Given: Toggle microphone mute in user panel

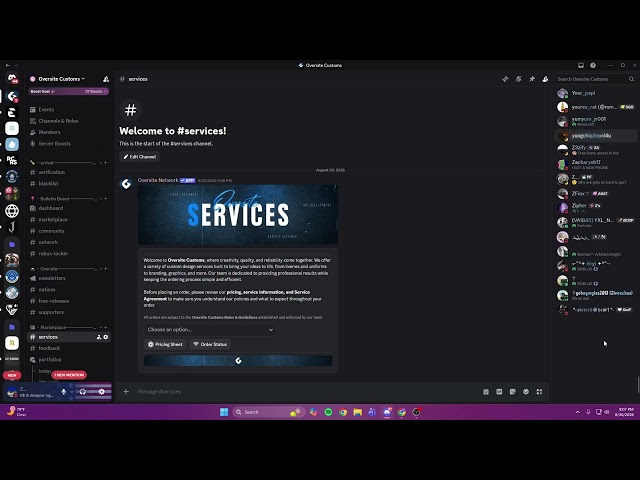Looking at the screenshot, I should pos(64,392).
